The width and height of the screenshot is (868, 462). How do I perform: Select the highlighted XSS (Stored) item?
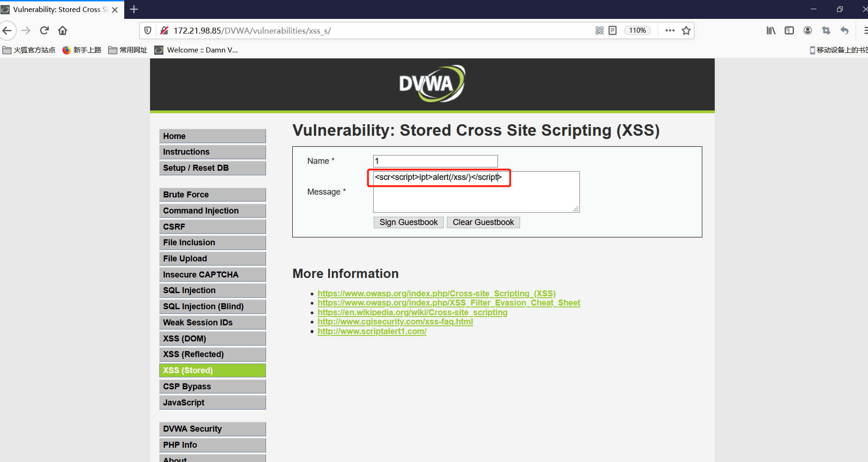213,370
